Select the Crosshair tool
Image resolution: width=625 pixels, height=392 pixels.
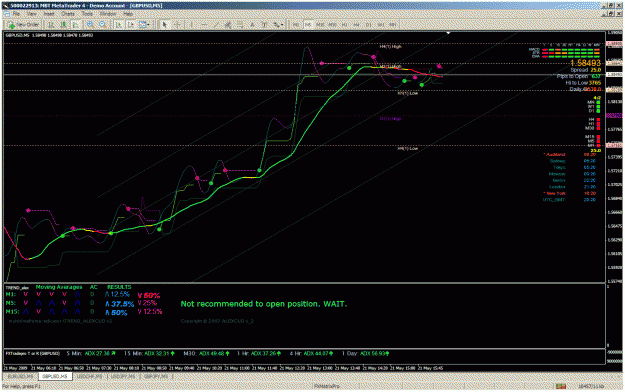[x=177, y=25]
